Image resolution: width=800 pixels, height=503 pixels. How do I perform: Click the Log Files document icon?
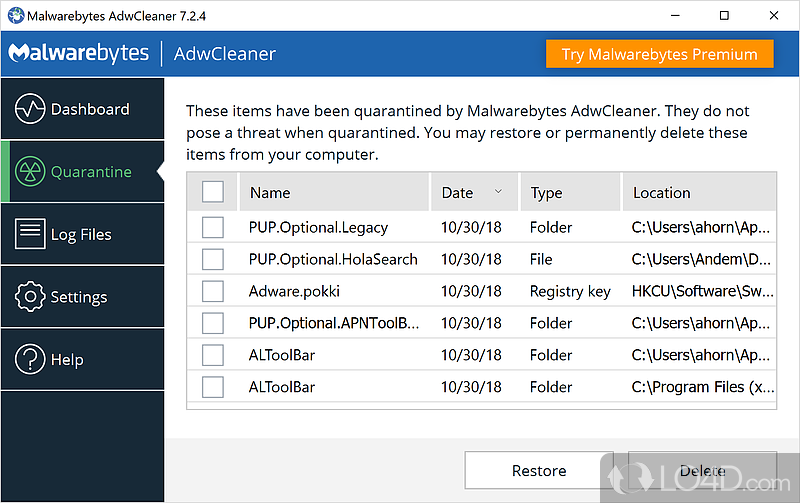pyautogui.click(x=30, y=234)
